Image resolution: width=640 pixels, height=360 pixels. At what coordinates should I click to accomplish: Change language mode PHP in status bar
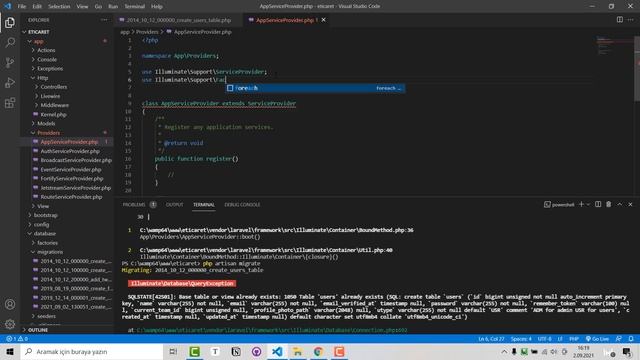pyautogui.click(x=574, y=339)
